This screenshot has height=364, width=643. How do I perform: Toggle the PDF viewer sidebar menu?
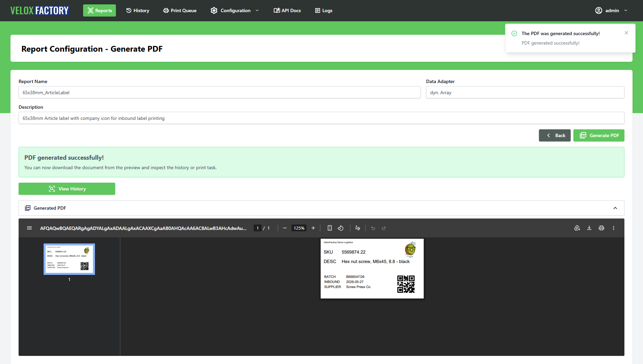[29, 228]
